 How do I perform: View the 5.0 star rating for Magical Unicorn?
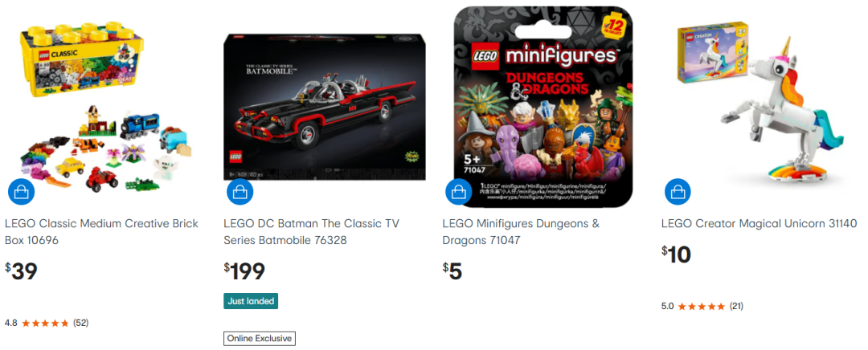tap(693, 307)
